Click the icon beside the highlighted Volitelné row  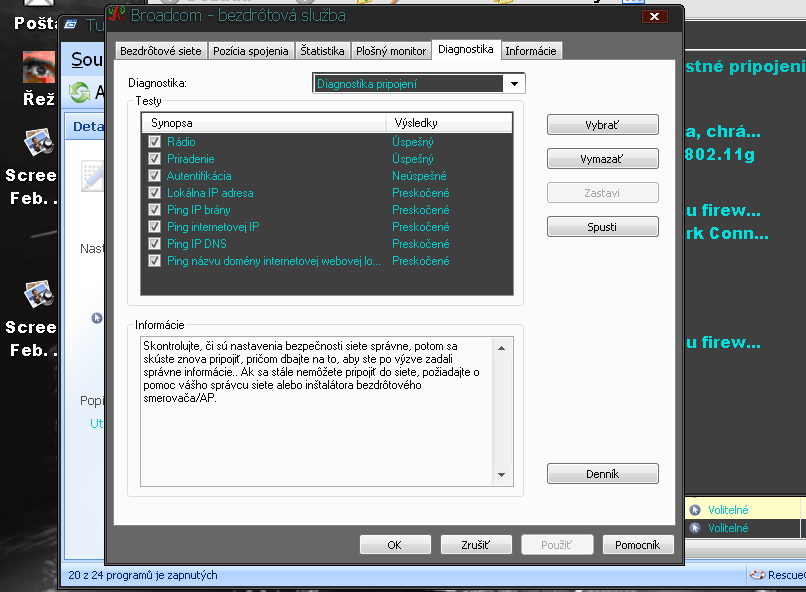696,509
